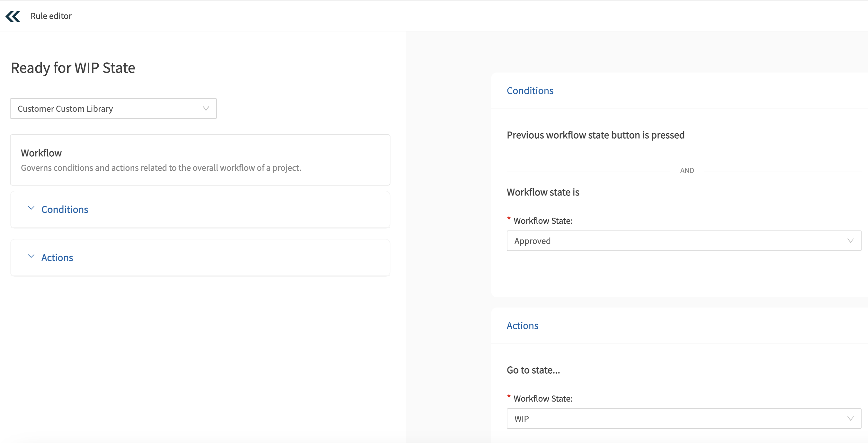Click the chevron on the WIP selector
The height and width of the screenshot is (443, 868).
pyautogui.click(x=850, y=419)
